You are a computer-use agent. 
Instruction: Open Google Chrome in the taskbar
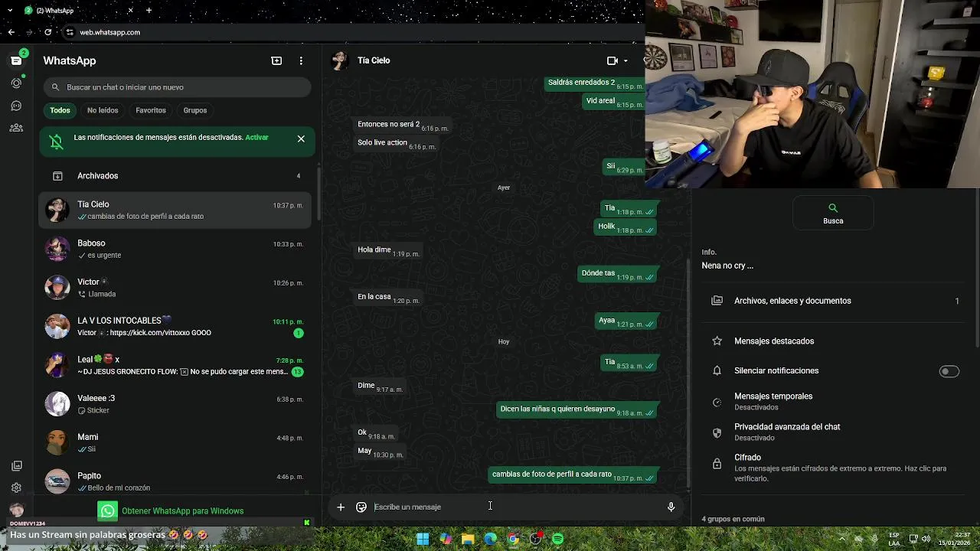513,539
